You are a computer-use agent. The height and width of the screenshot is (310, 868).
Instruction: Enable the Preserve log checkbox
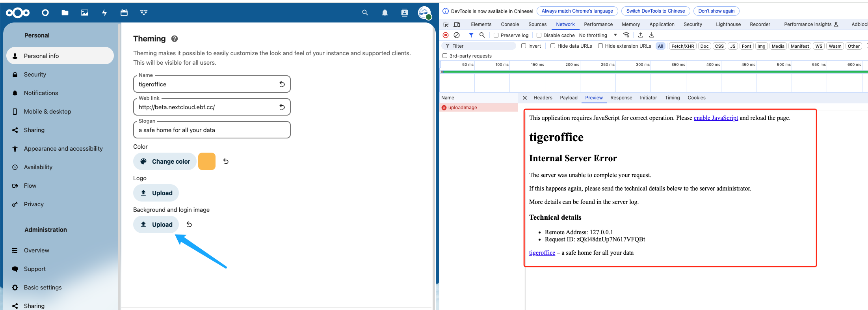[496, 35]
